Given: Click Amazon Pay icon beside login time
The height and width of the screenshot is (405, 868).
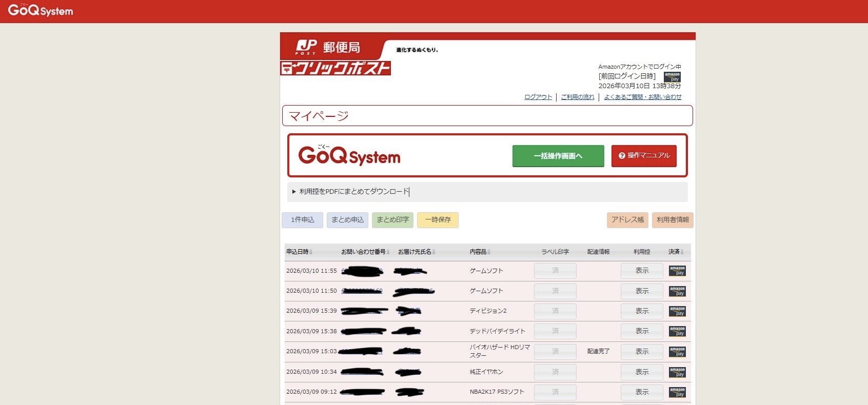Looking at the screenshot, I should click(x=672, y=77).
